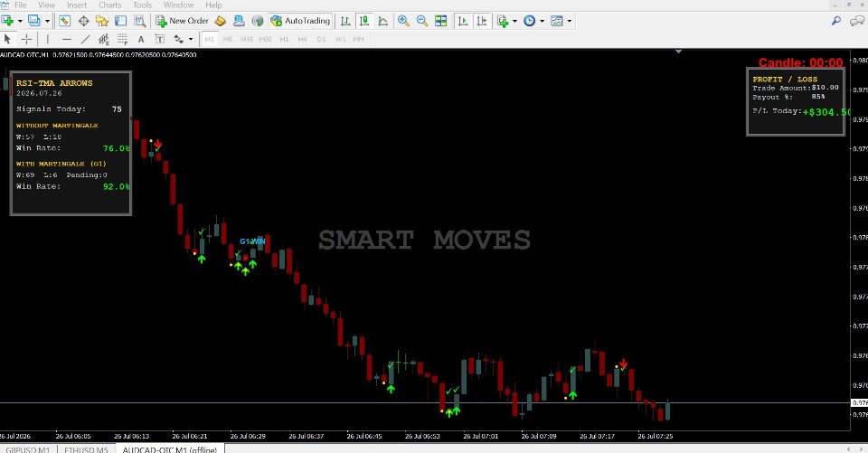868x453 pixels.
Task: Switch to the GBPUSD,M1 chart tab
Action: [28, 449]
